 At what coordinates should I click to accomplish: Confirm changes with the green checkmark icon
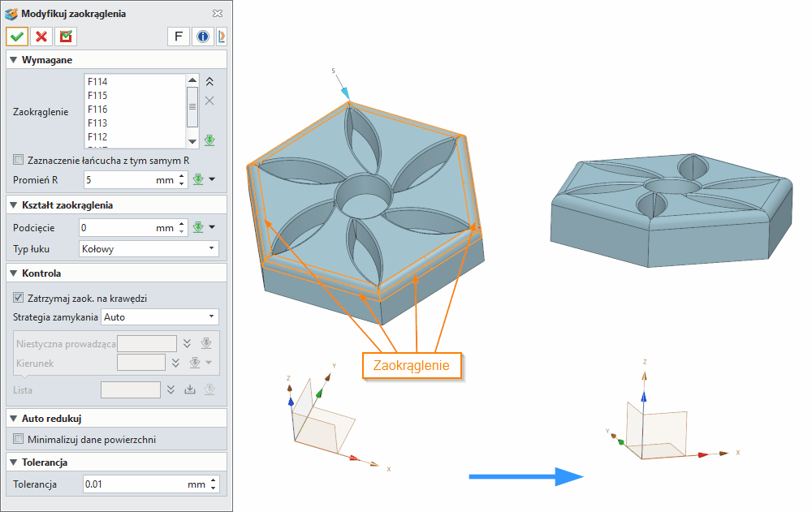tap(17, 36)
